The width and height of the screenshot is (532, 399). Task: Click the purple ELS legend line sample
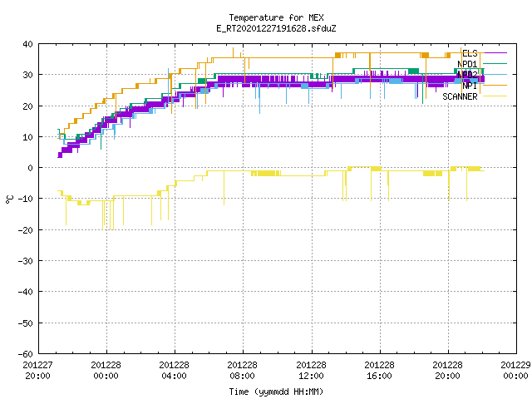495,53
